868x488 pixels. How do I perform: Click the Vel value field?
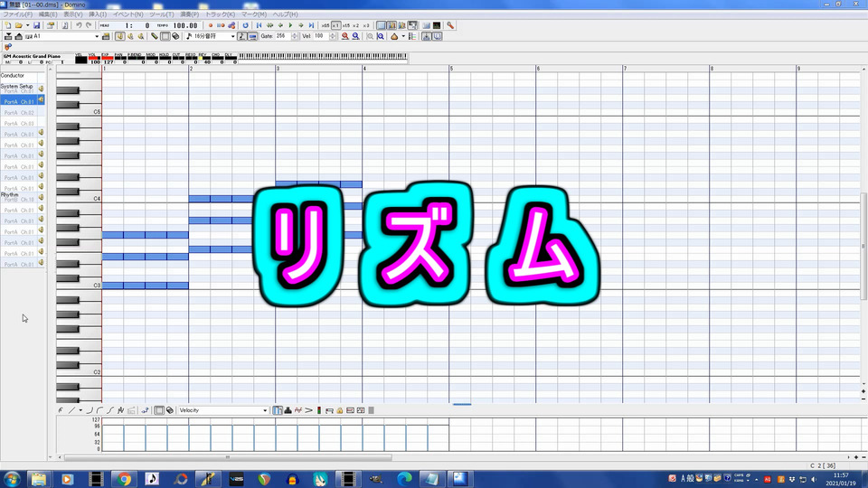point(321,36)
